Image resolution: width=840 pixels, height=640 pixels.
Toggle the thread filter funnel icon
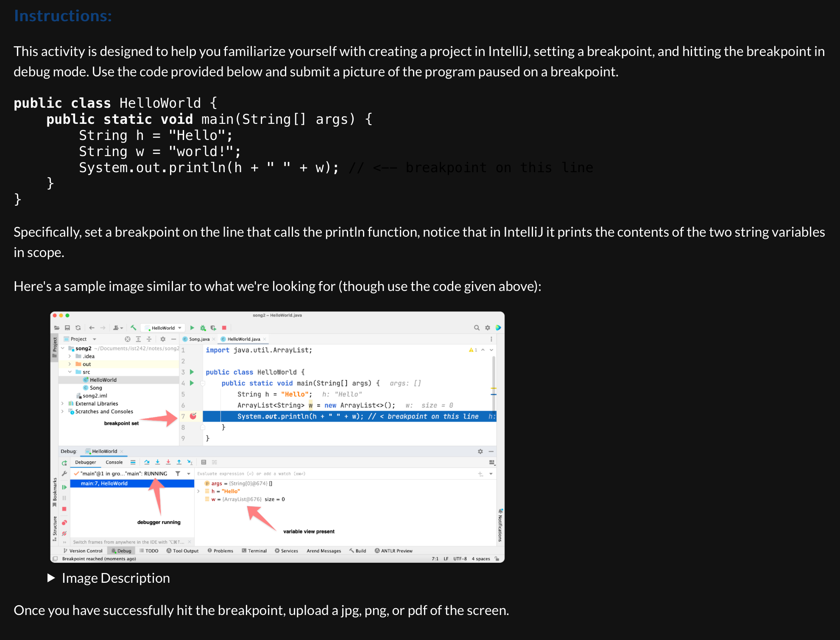coord(178,474)
